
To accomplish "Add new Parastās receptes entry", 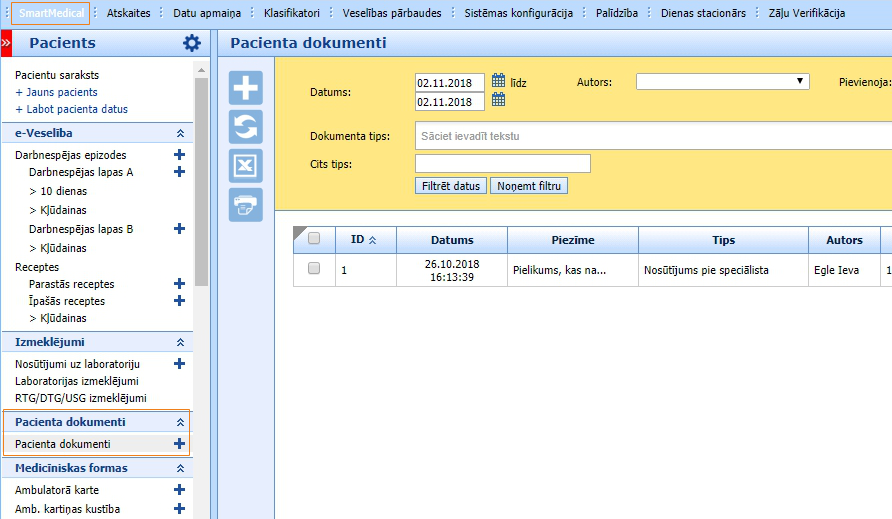I will (x=180, y=284).
